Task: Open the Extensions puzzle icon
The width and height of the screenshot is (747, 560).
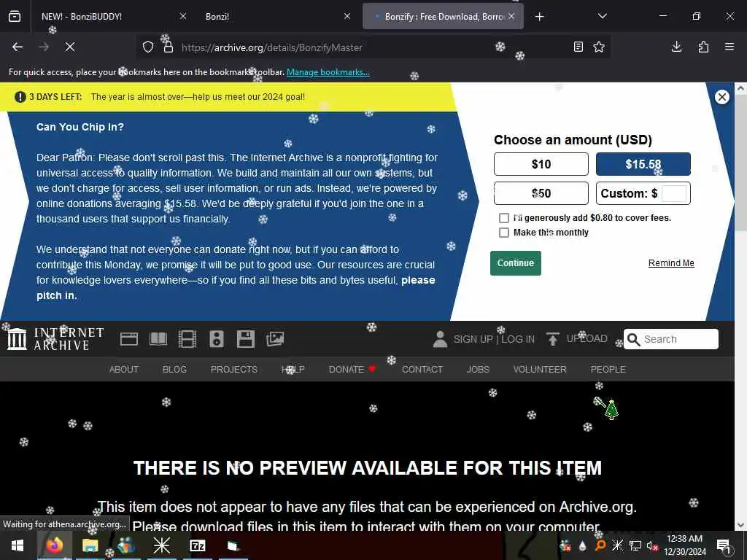Action: (703, 47)
